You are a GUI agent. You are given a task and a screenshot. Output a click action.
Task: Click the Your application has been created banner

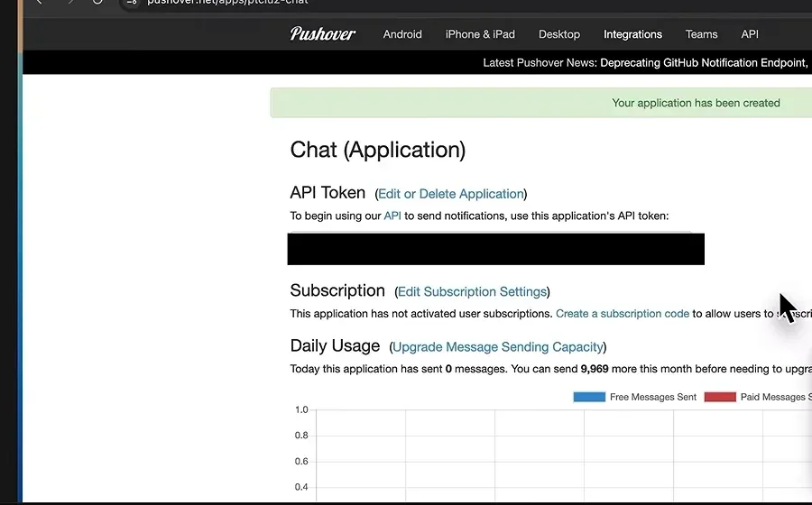540,103
